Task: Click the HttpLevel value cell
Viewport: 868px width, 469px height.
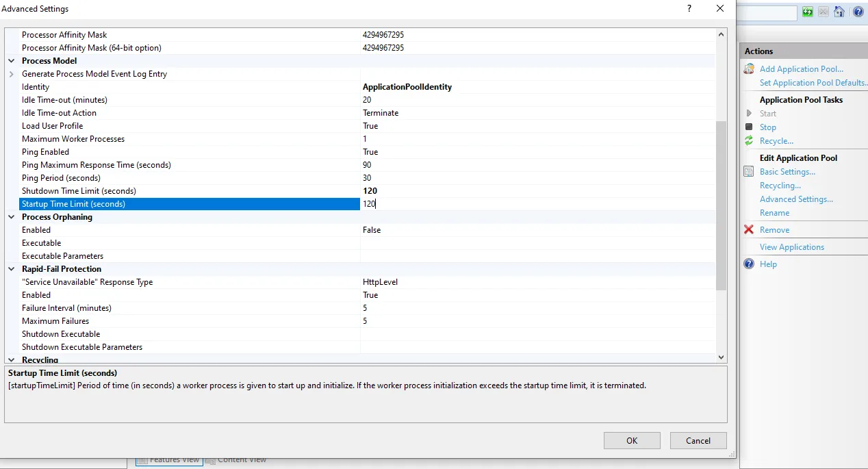Action: click(537, 282)
